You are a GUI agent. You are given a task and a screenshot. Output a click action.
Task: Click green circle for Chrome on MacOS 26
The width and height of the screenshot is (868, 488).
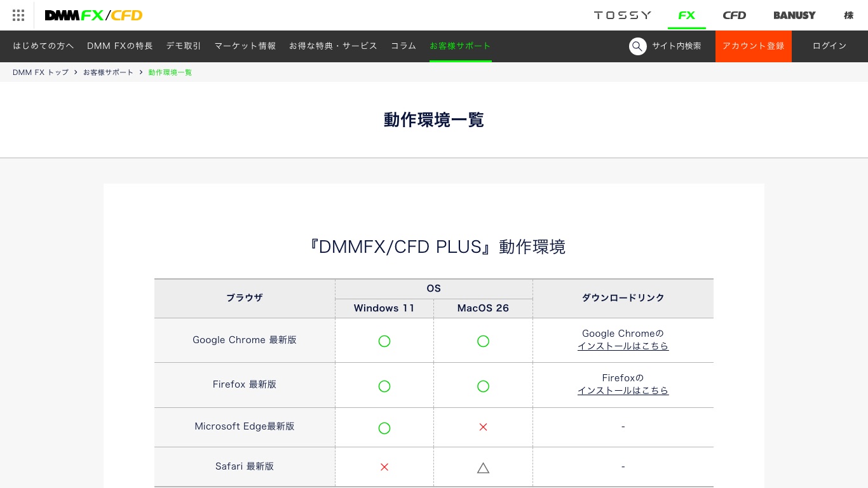click(x=483, y=341)
